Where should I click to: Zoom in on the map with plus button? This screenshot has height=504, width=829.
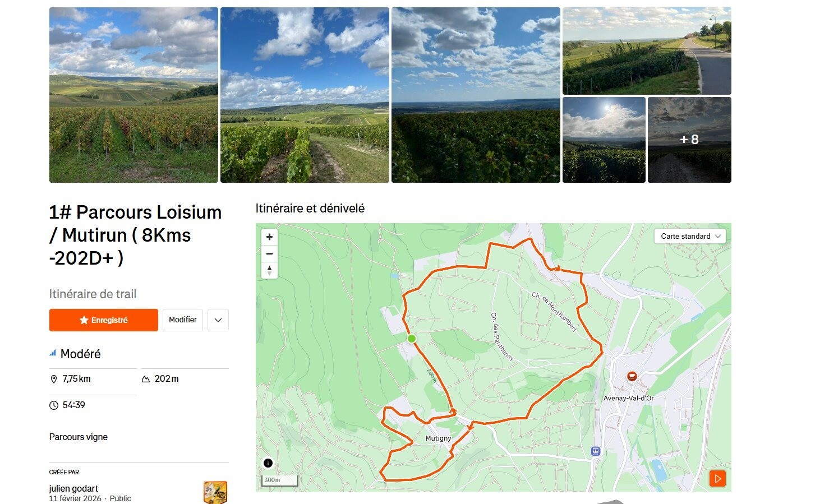[x=269, y=237]
